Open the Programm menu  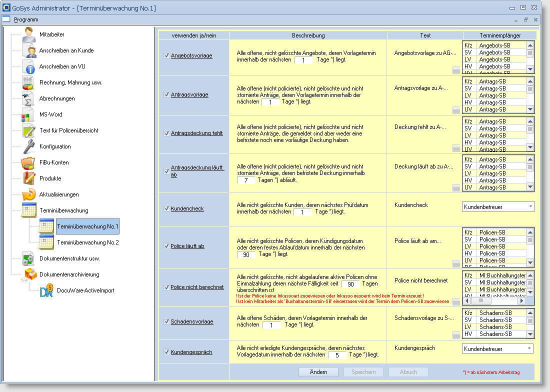[26, 19]
